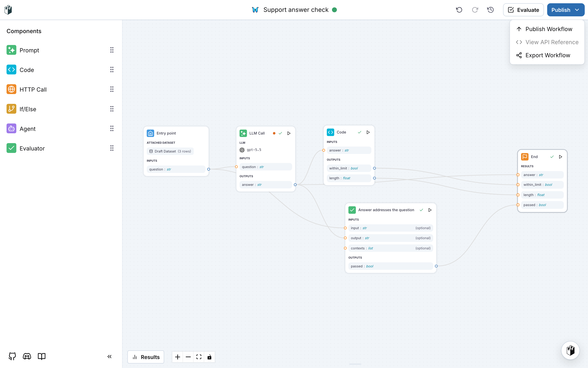Click the Code node icon on canvas

click(x=331, y=132)
